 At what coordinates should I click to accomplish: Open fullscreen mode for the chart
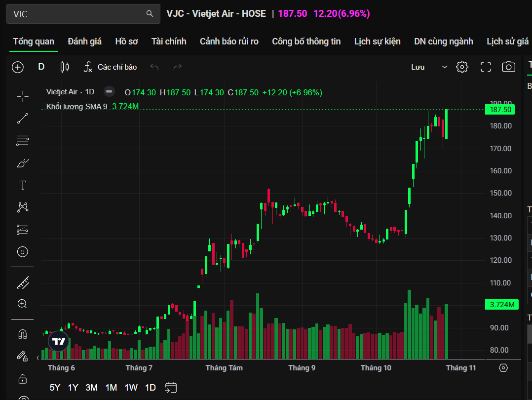[x=486, y=67]
